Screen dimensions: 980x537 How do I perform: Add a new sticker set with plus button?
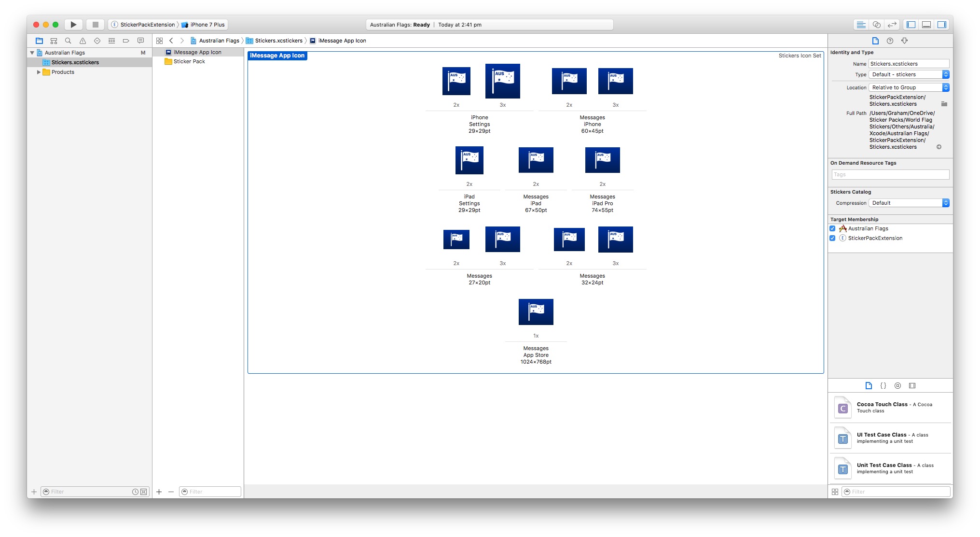point(159,491)
